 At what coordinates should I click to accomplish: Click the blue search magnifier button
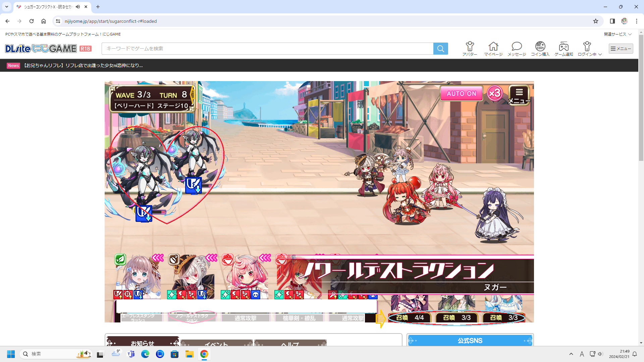point(440,49)
